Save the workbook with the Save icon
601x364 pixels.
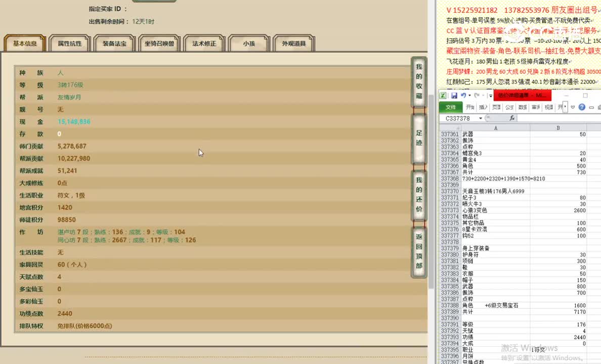454,95
